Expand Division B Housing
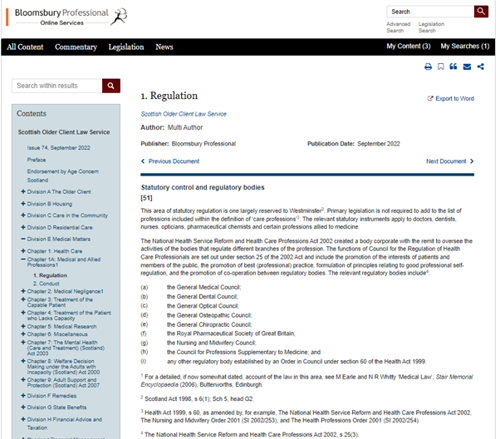Screen dimensions: 500x439 pos(23,204)
